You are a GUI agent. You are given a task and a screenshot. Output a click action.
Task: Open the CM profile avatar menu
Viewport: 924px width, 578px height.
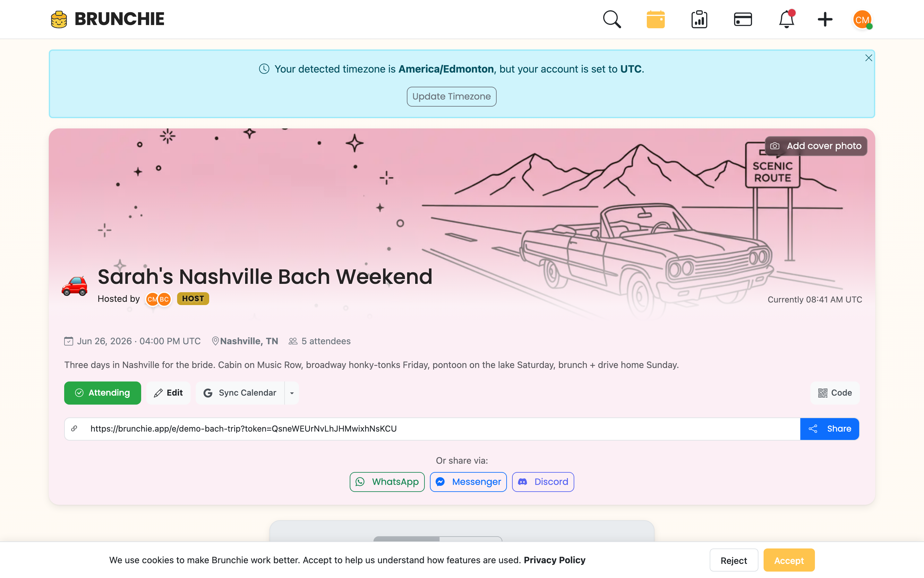[x=862, y=19]
